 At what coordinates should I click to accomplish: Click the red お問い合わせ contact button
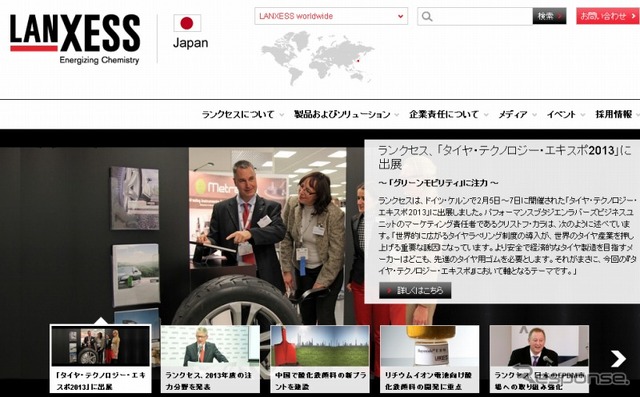[x=607, y=16]
